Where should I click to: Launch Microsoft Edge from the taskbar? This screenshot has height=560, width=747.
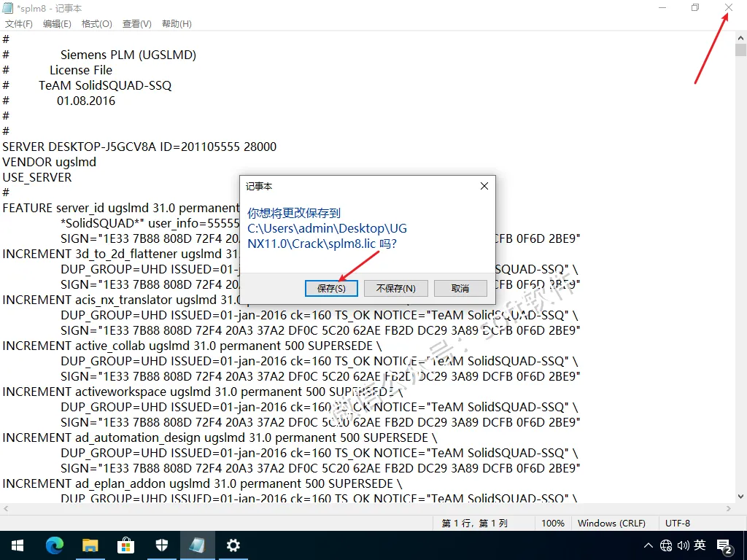(54, 545)
